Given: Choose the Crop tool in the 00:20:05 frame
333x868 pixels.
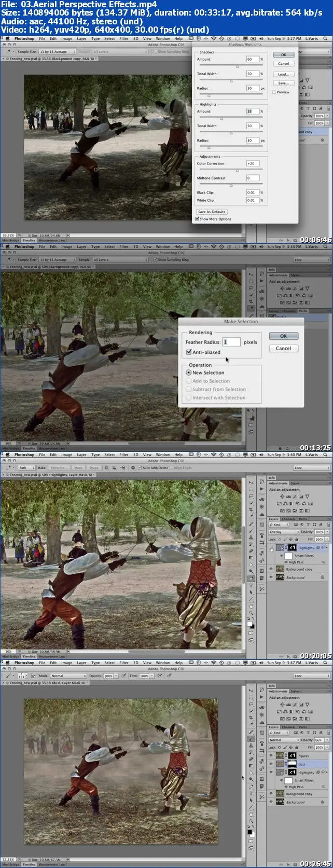Looking at the screenshot, I should (x=251, y=509).
